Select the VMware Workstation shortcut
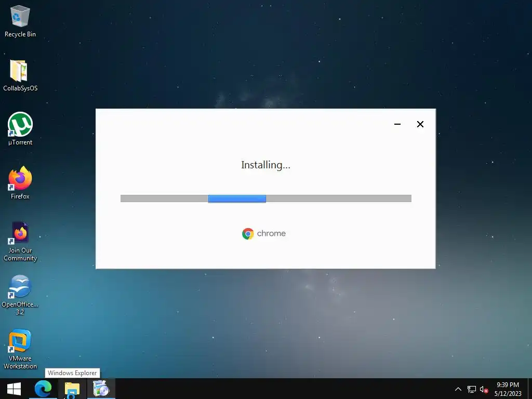Viewport: 532px width, 399px height. point(20,350)
